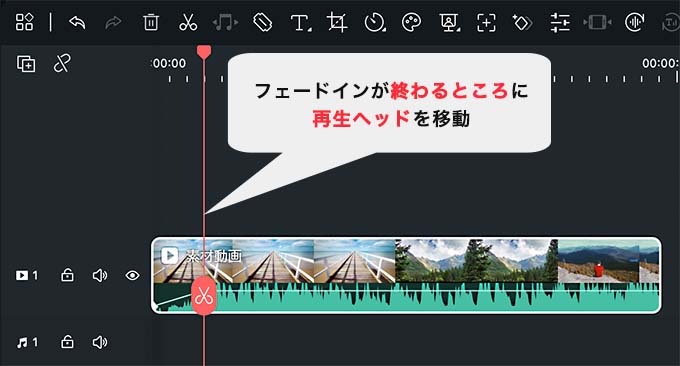Screen dimensions: 680x366
Task: Open the Text tool icon
Action: [x=301, y=23]
